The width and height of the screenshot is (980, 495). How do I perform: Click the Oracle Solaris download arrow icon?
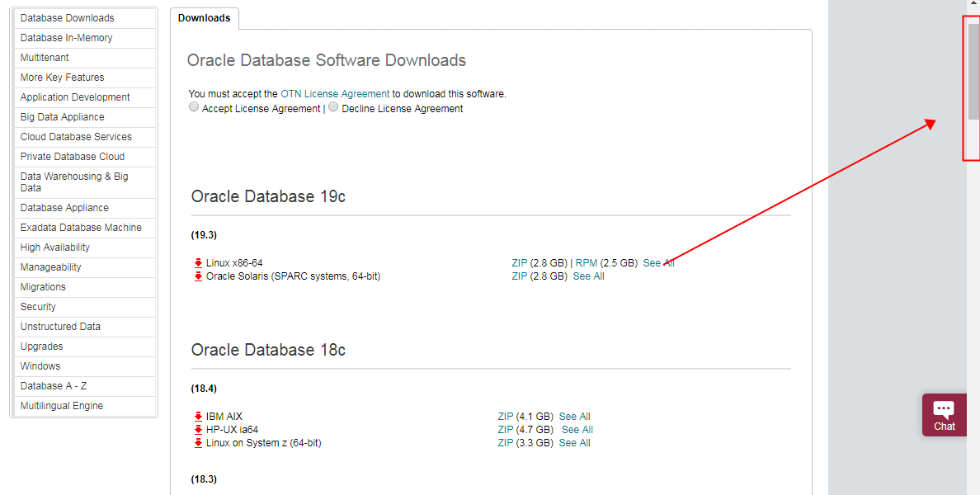click(198, 276)
